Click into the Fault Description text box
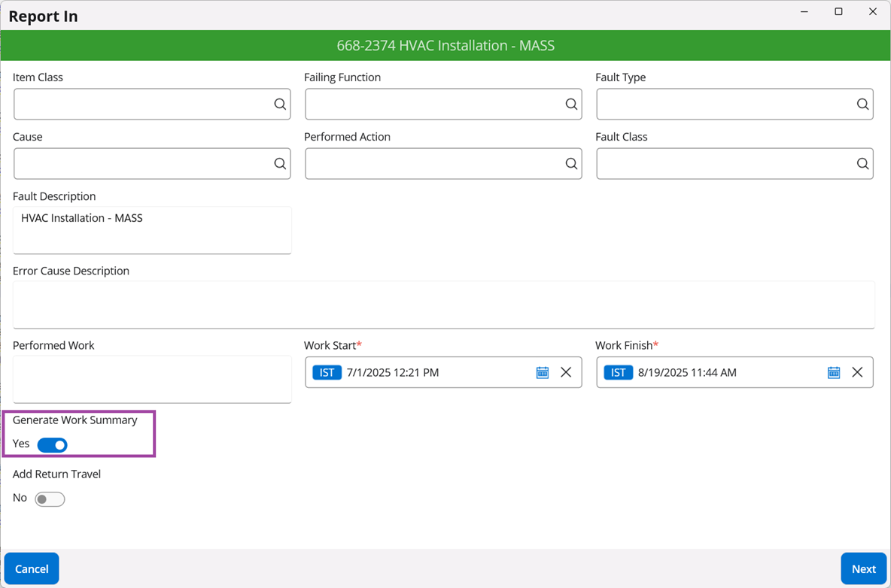Viewport: 891px width, 588px height. click(x=152, y=230)
